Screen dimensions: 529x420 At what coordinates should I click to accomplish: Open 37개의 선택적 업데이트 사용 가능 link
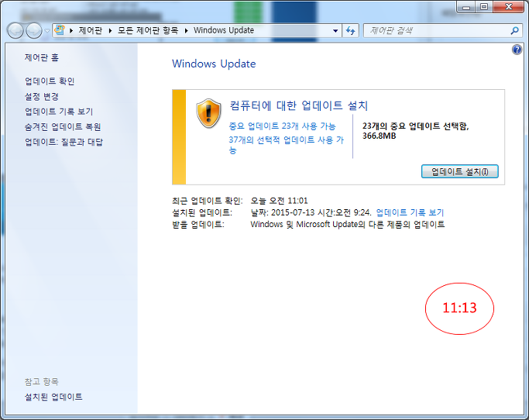tap(286, 145)
